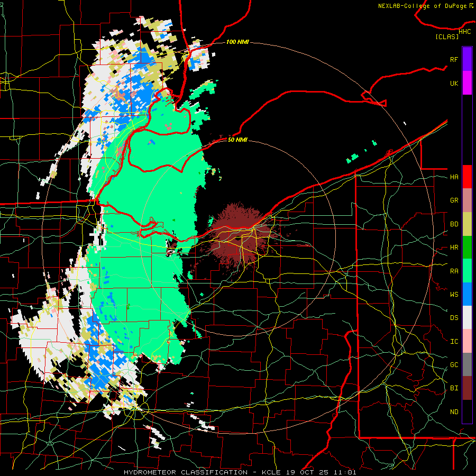Click the 11:01 timestamp

click(347, 472)
